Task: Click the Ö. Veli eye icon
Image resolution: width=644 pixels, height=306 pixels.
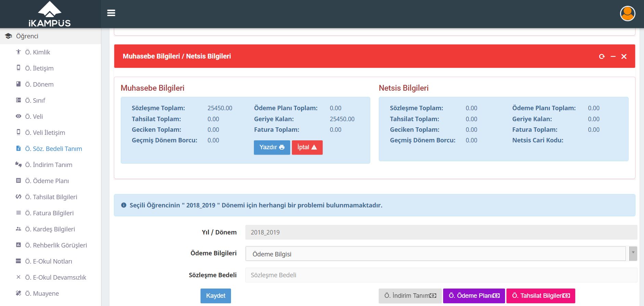Action: point(18,116)
